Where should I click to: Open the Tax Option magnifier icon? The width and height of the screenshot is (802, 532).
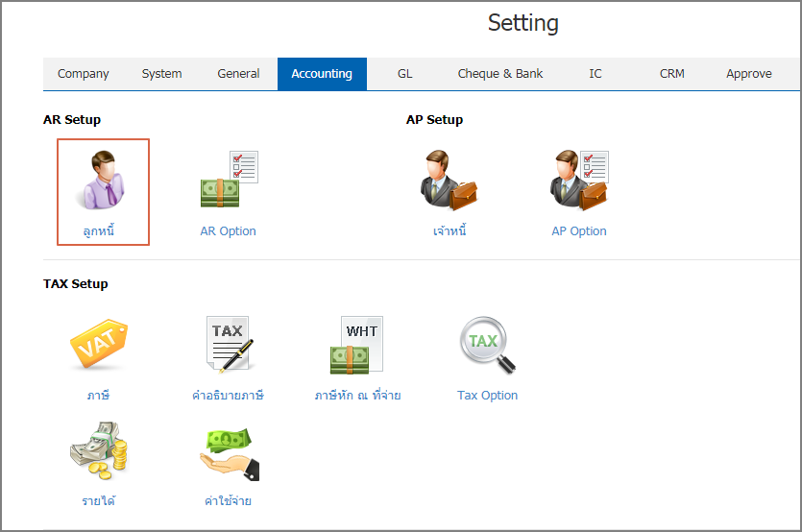pyautogui.click(x=487, y=345)
